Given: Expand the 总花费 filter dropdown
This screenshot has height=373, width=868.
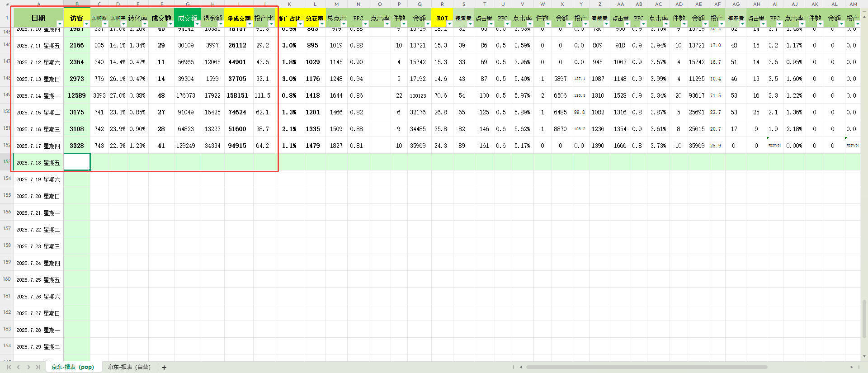Looking at the screenshot, I should point(322,24).
